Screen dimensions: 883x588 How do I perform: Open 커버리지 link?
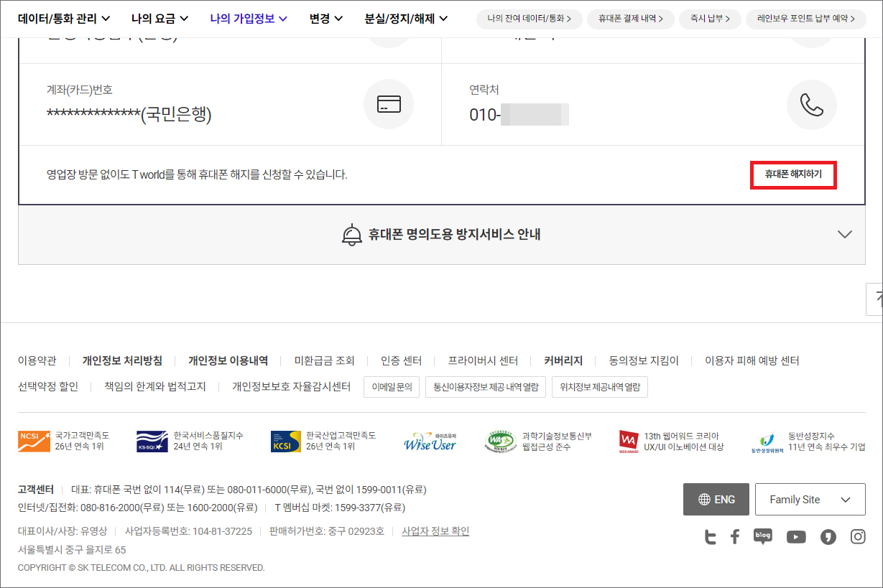point(563,360)
